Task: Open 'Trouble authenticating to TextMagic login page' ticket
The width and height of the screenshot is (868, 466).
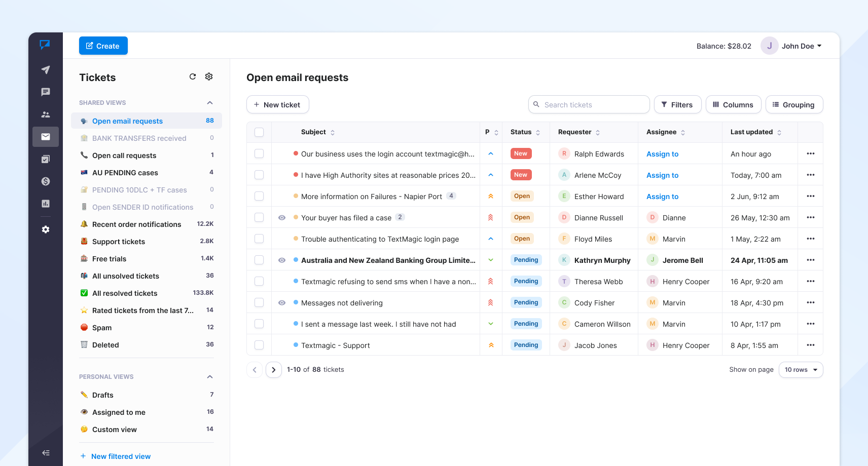Action: click(x=380, y=239)
